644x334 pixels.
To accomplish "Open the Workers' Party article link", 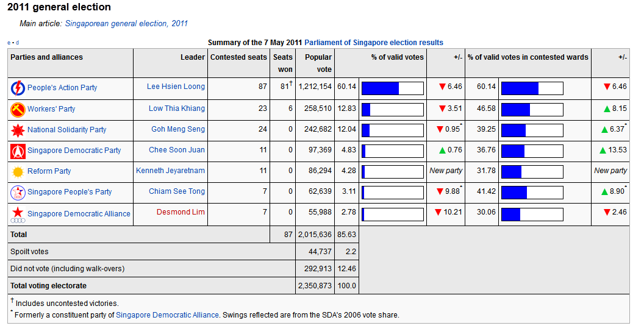I will click(51, 109).
